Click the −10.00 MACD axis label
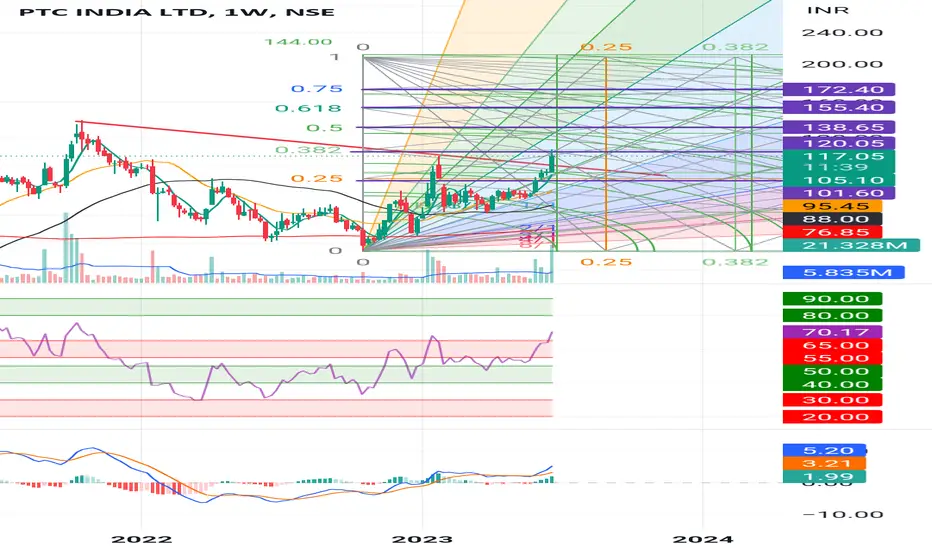This screenshot has width=932, height=550. tap(842, 514)
